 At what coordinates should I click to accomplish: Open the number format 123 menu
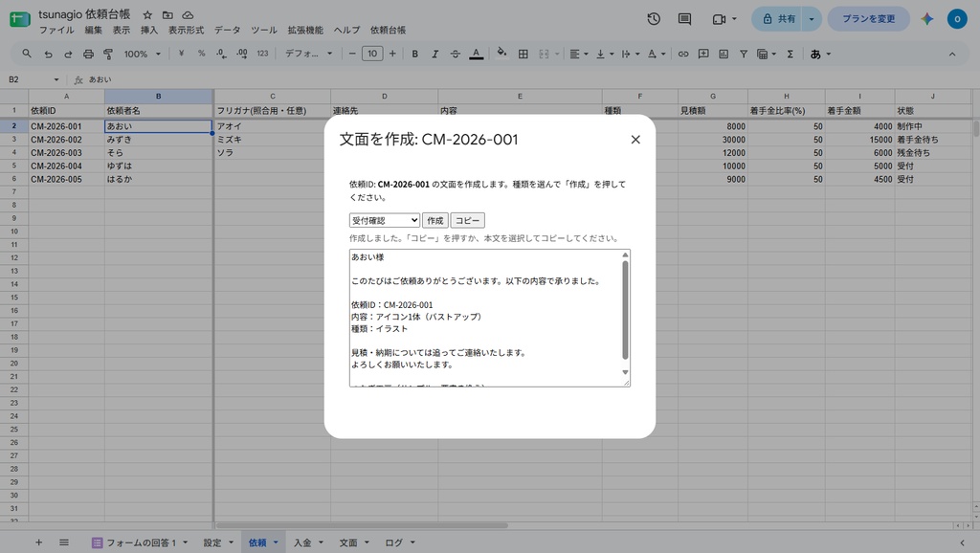pos(262,54)
